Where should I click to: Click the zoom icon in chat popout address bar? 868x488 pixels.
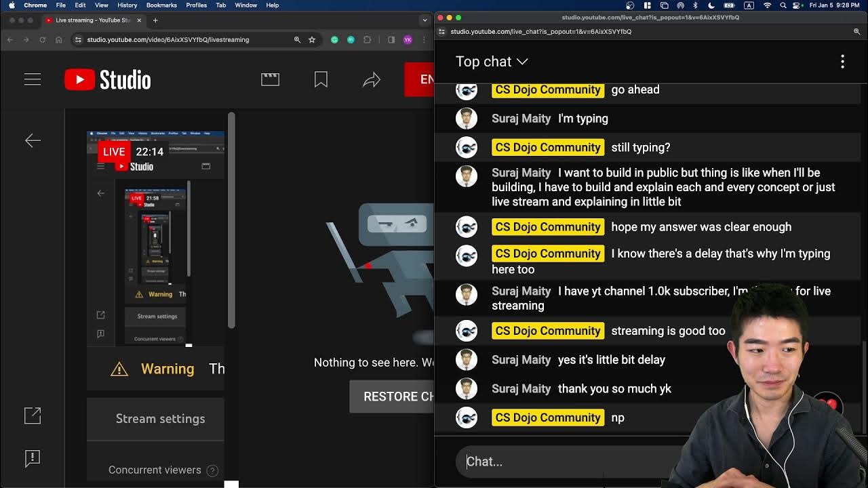click(857, 32)
